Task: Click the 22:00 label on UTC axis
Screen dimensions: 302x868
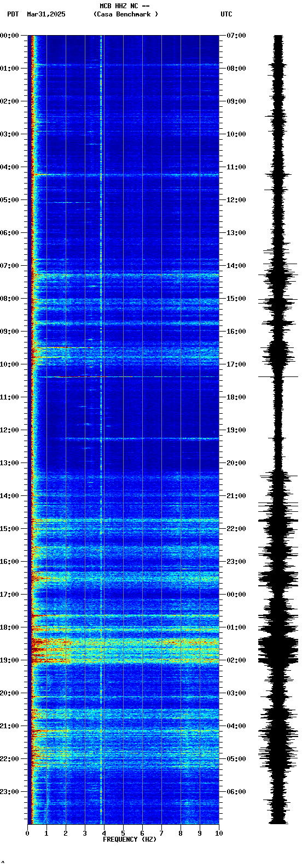Action: click(x=236, y=529)
